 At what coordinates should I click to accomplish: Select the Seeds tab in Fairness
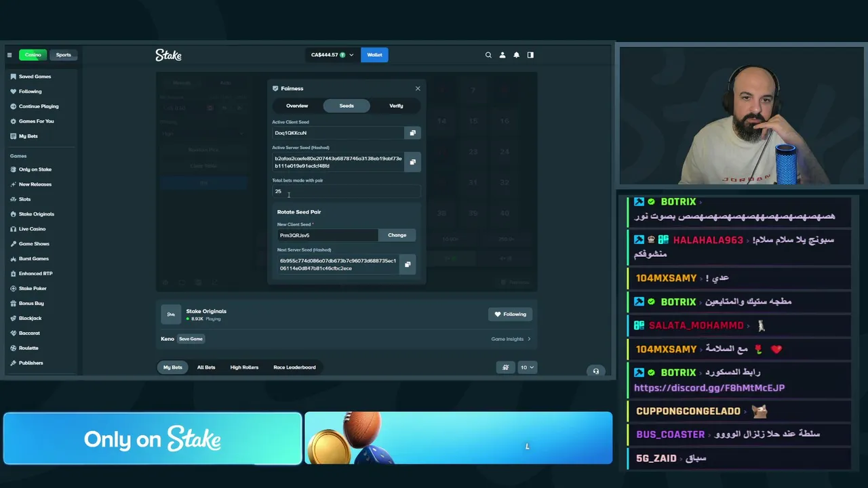(x=347, y=106)
